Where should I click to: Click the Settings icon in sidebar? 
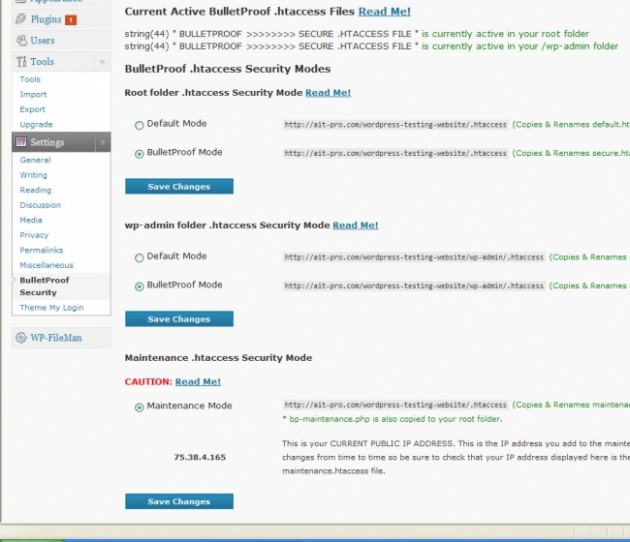(21, 142)
